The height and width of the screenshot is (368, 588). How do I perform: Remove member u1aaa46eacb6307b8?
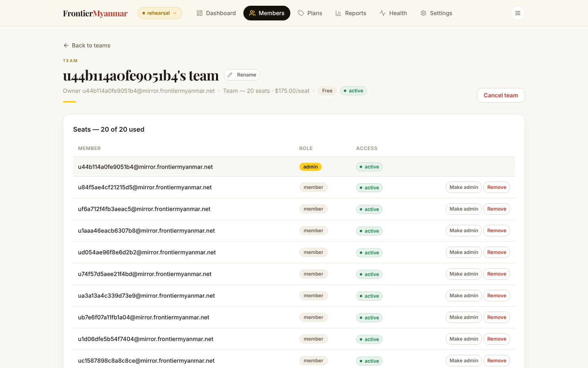click(497, 231)
